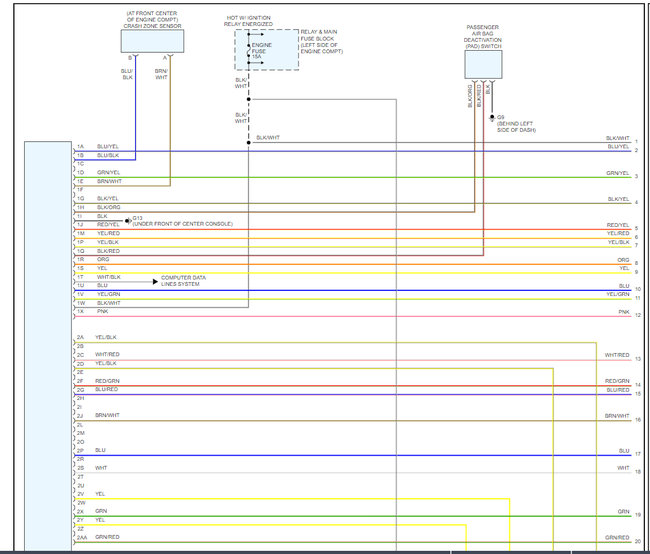650x554 pixels.
Task: Click pin label 1B
Action: pos(80,155)
